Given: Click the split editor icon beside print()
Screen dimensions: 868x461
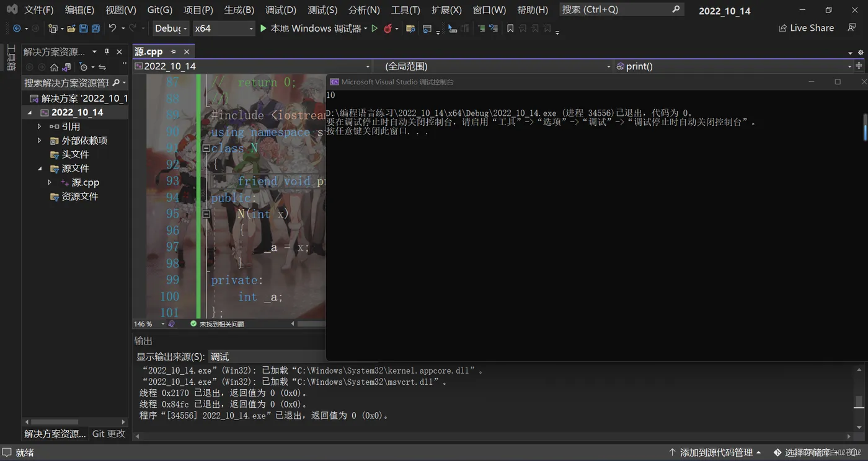Looking at the screenshot, I should tap(859, 66).
